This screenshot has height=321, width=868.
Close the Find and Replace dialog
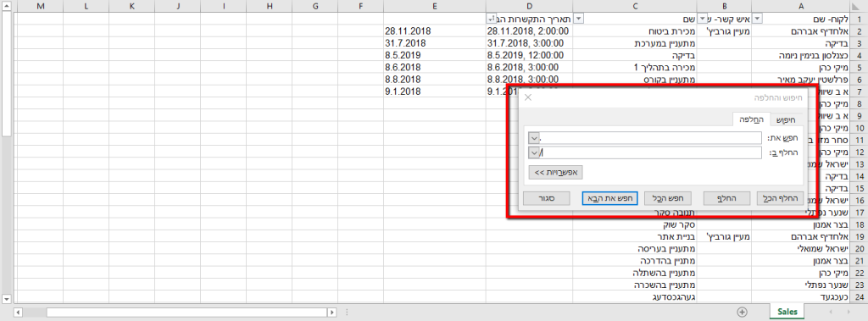pos(527,97)
